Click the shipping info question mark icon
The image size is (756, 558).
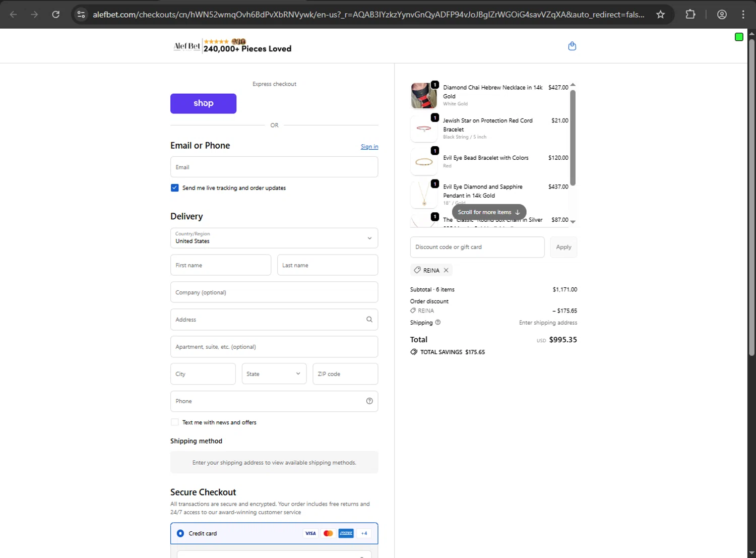tap(437, 322)
